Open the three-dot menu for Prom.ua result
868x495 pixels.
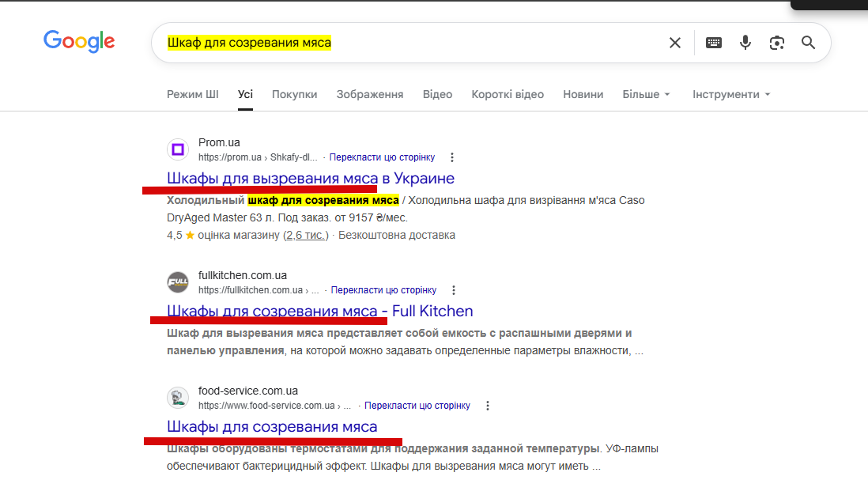452,157
